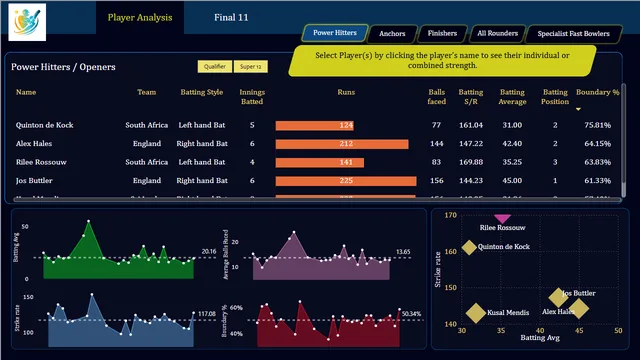Sort by the Batting Position column header

[555, 97]
